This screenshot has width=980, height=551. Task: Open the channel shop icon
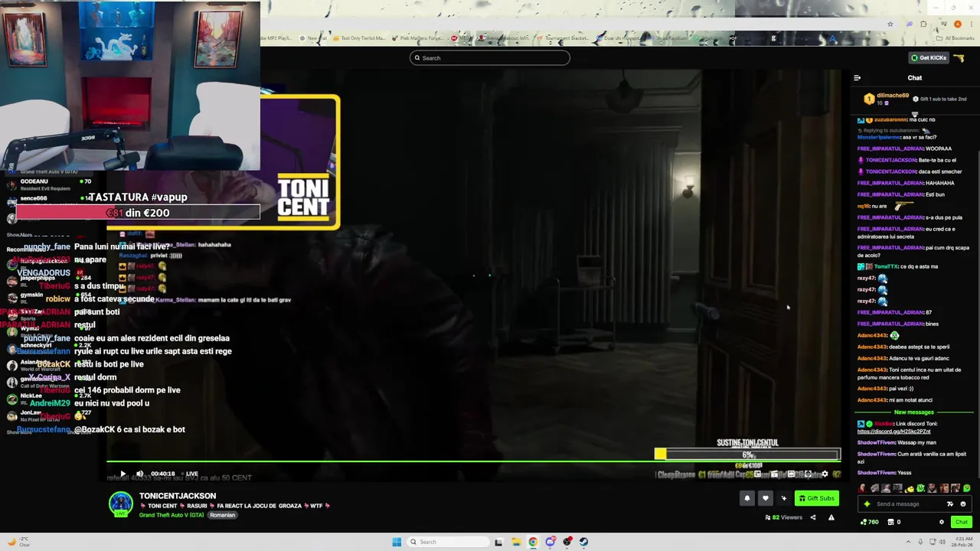[x=890, y=522]
